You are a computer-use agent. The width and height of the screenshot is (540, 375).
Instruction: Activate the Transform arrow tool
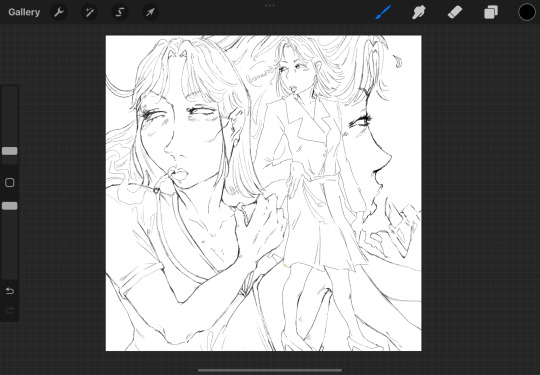[150, 13]
